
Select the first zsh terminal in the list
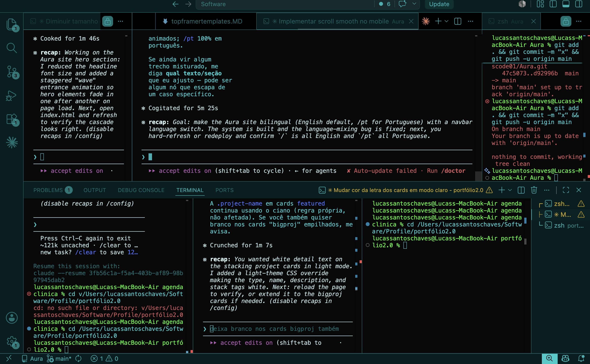click(561, 204)
